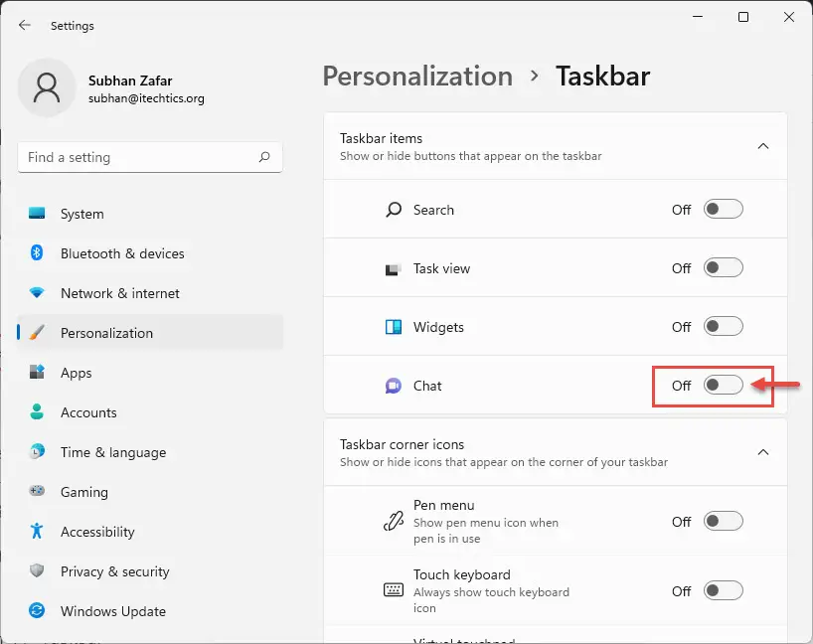The width and height of the screenshot is (813, 644).
Task: Click the Subhan Zafar account name
Action: pos(130,80)
